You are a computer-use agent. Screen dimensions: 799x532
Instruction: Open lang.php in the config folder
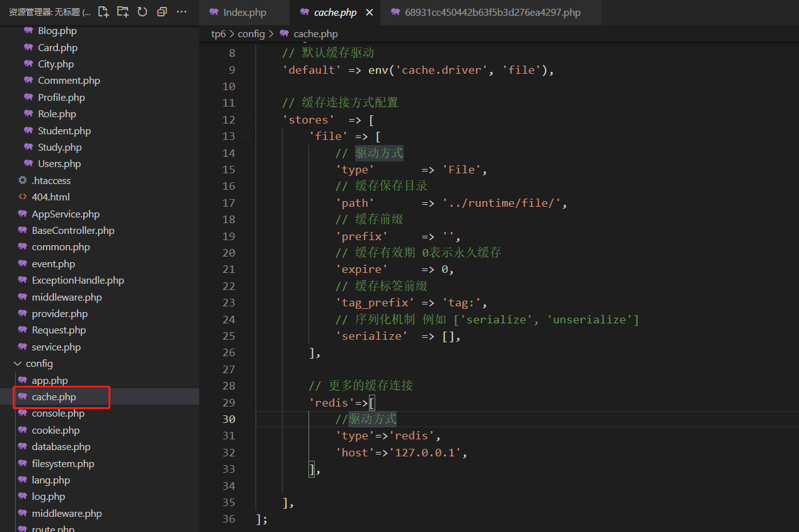50,480
